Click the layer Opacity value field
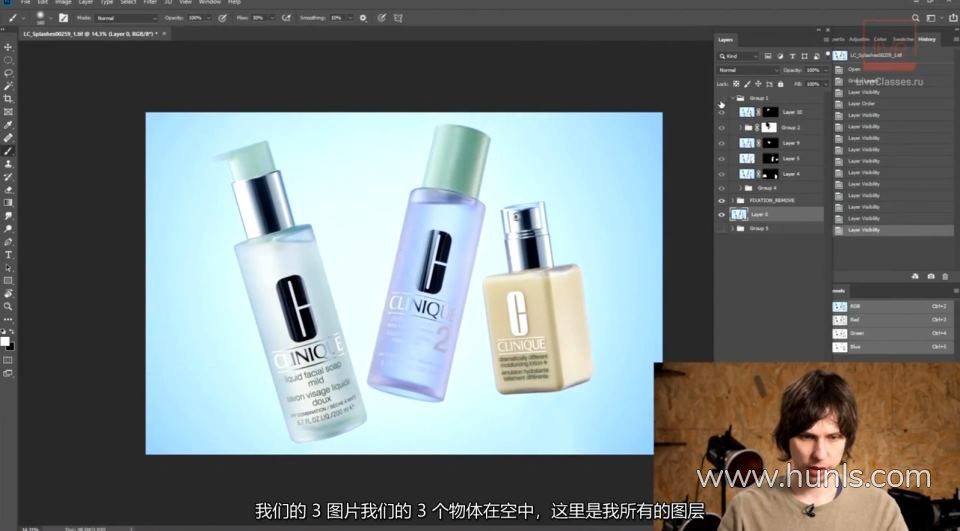960x531 pixels. click(x=814, y=70)
